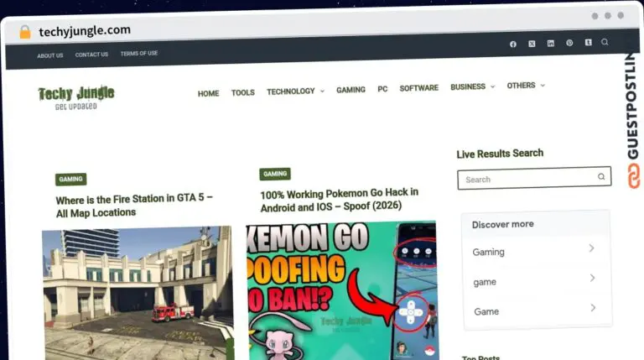The width and height of the screenshot is (644, 360).
Task: Expand the Technology menu dropdown arrow
Action: pos(322,91)
